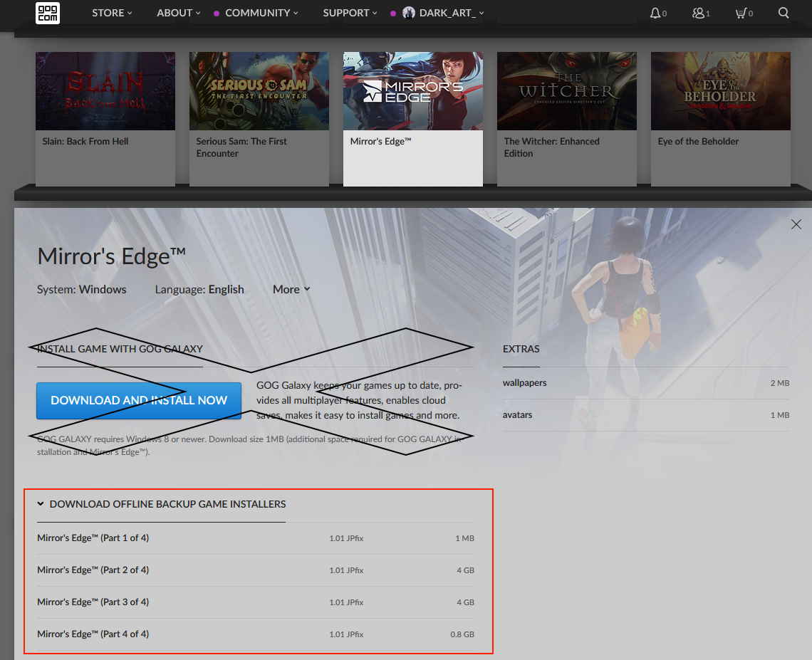Close the Mirror's Edge details panel

pos(796,224)
